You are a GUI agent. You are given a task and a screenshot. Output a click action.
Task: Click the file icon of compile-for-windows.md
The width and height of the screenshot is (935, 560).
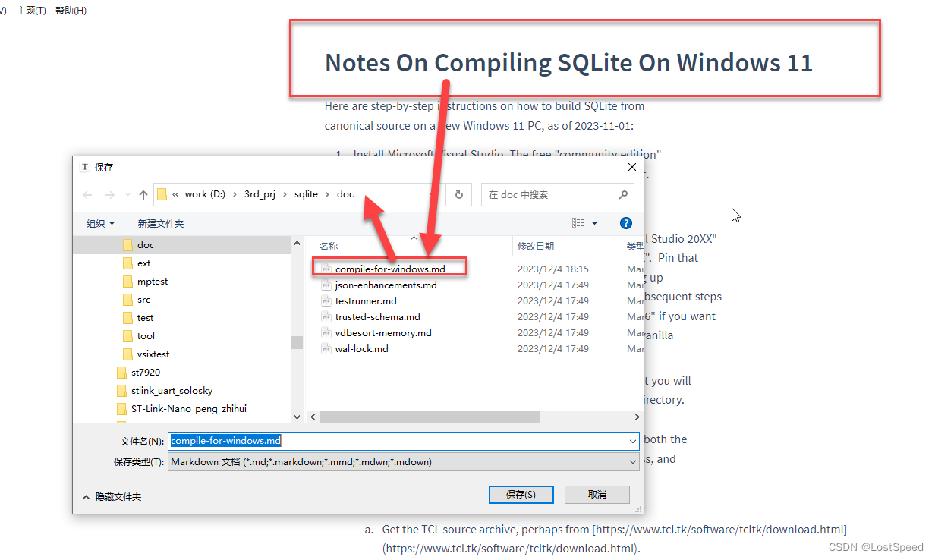pyautogui.click(x=326, y=269)
